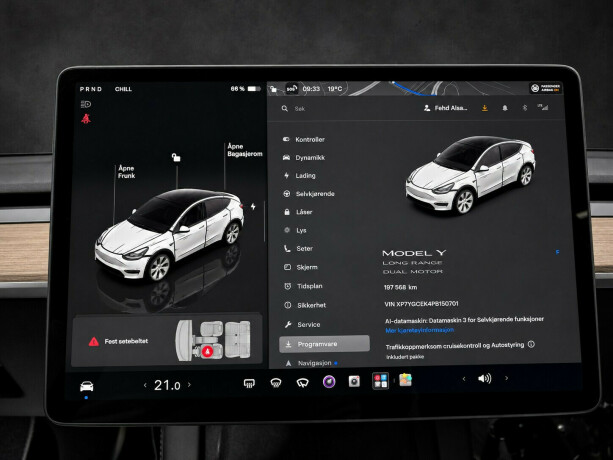Image resolution: width=613 pixels, height=460 pixels.
Task: Open the Mer kjøretøyinformasjon link
Action: point(419,330)
